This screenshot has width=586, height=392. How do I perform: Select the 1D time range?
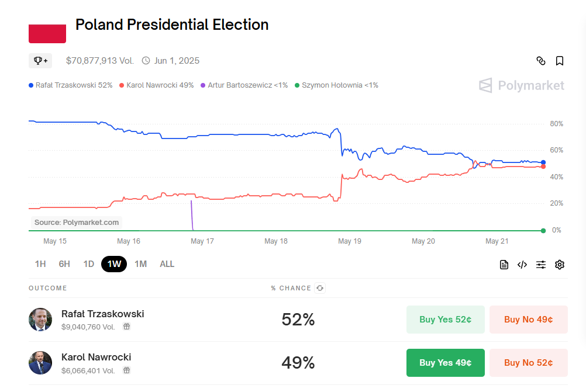(88, 264)
